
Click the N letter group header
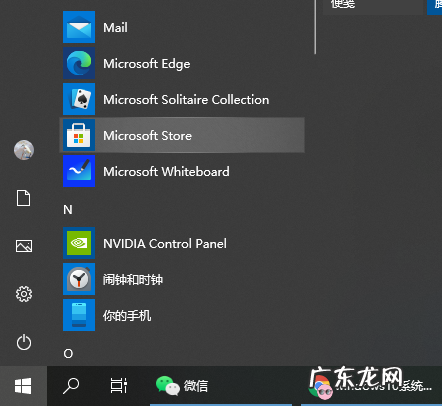[x=68, y=210]
